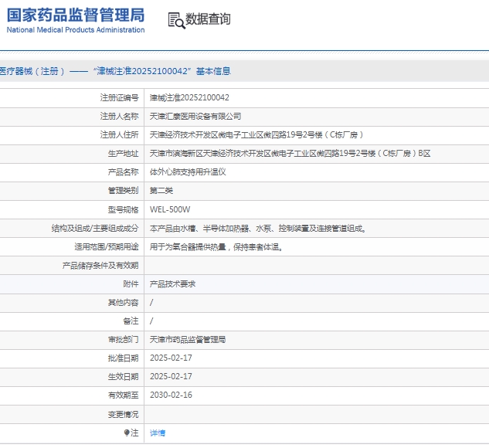
Task: Select expiry date 2030-02-16
Action: pyautogui.click(x=171, y=395)
